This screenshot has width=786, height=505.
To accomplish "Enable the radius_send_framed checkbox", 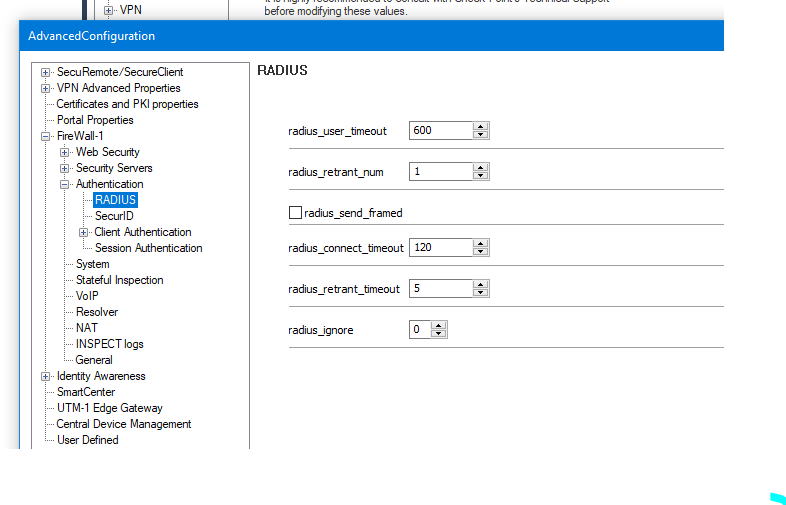I will pos(295,213).
